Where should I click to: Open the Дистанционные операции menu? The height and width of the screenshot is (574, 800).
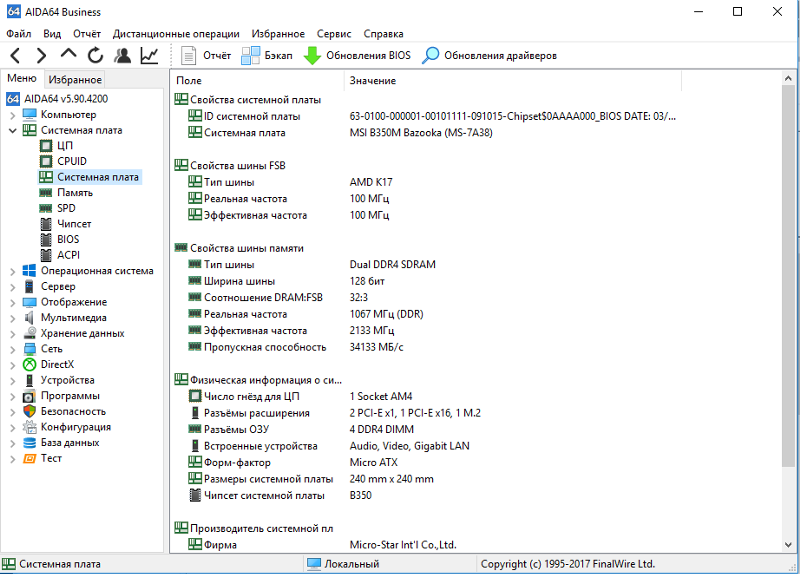click(176, 34)
